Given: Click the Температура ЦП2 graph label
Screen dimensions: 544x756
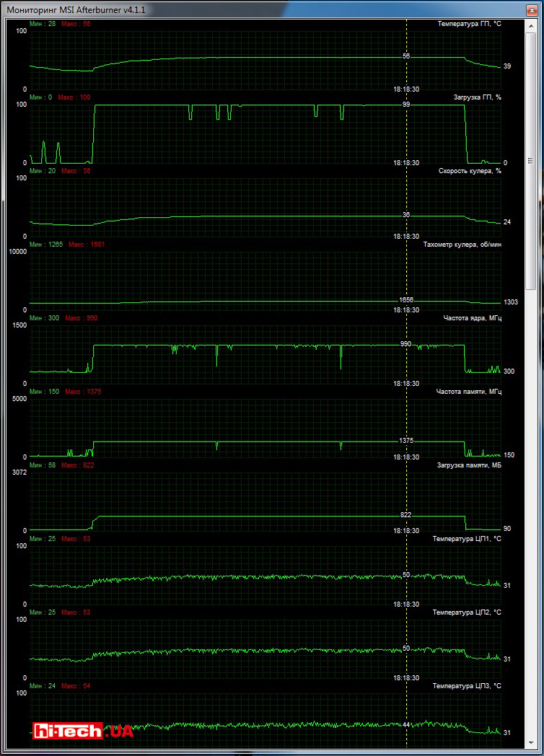Looking at the screenshot, I should pyautogui.click(x=467, y=612).
